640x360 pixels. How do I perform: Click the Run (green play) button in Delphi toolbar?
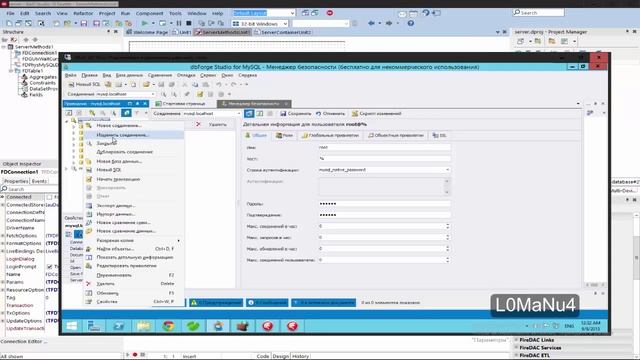144,23
